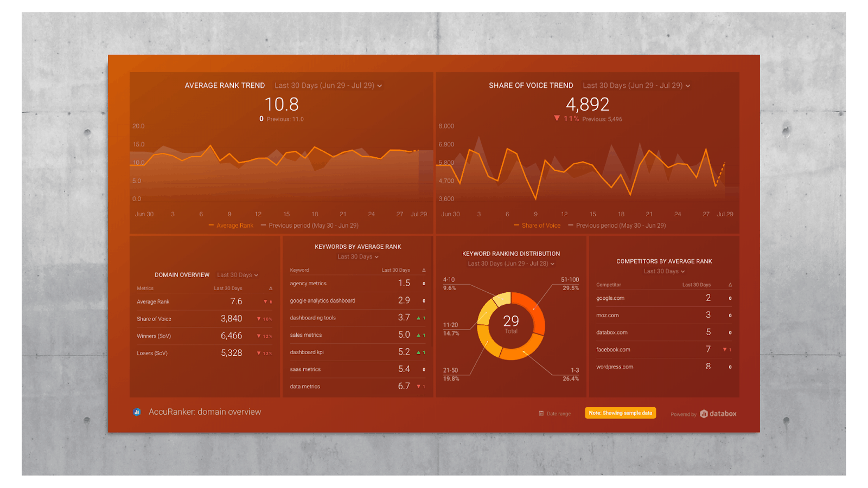Image resolution: width=868 pixels, height=488 pixels.
Task: Toggle Average Rank legend series
Action: [231, 226]
